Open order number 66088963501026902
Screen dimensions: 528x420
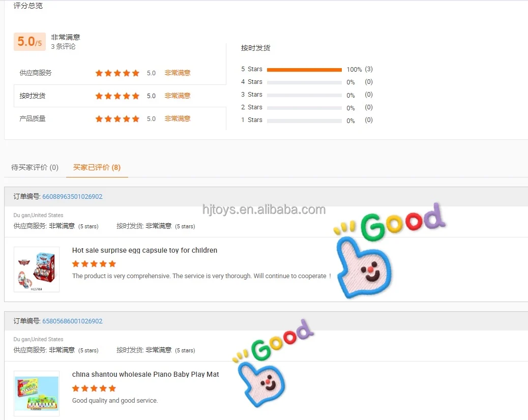(x=72, y=197)
